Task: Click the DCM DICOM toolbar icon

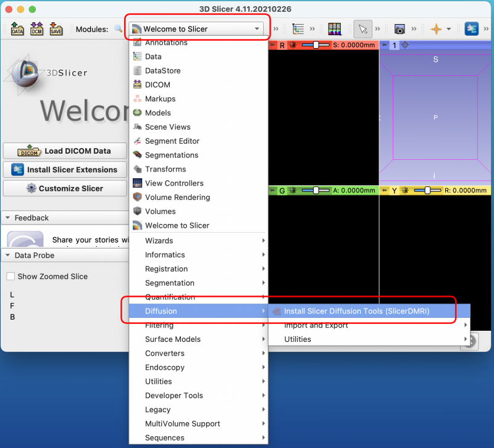Action: coord(36,29)
